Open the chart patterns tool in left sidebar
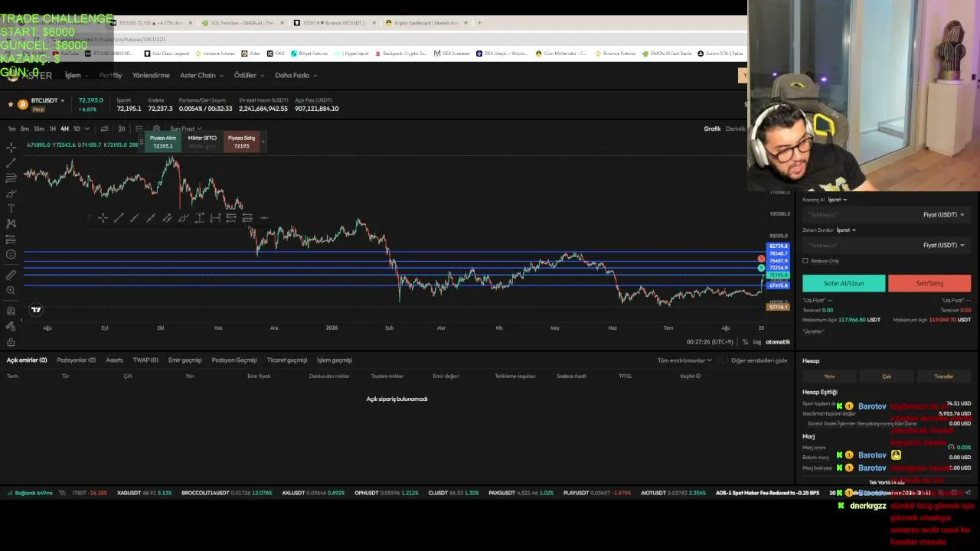This screenshot has width=980, height=551. [11, 223]
